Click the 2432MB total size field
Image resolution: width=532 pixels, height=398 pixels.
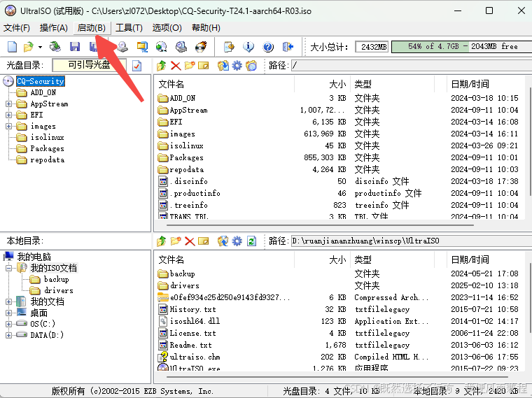point(372,47)
